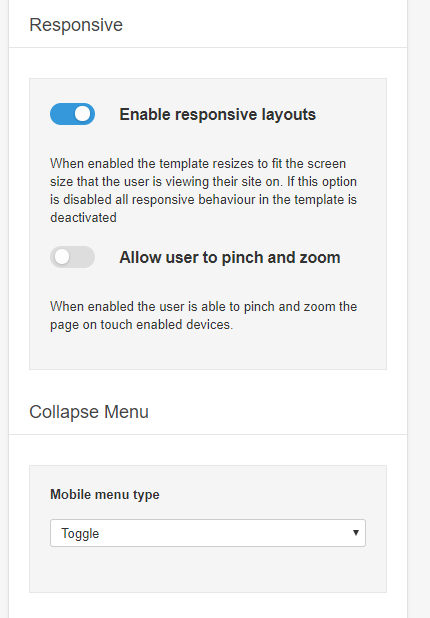Viewport: 430px width, 618px height.
Task: Click the word deactivated in the responsive description
Action: 83,218
